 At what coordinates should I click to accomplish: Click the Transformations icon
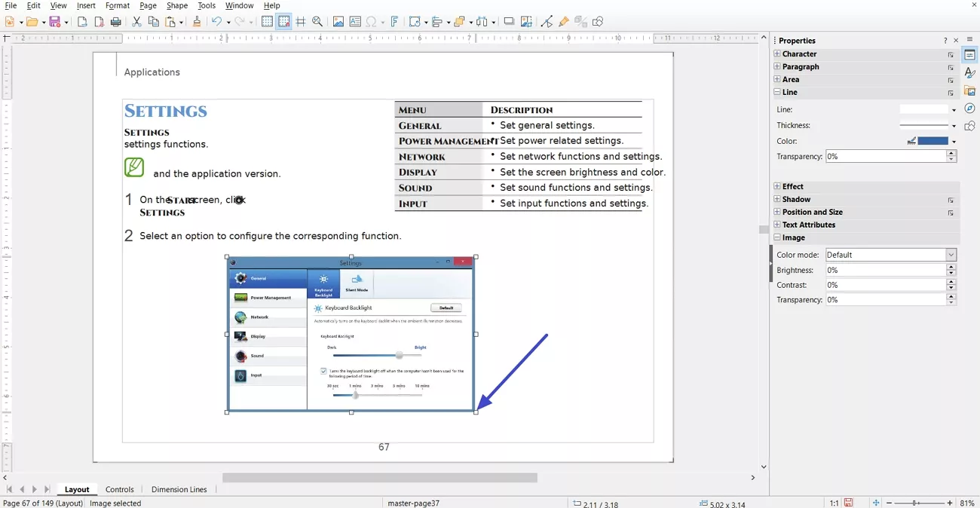(415, 22)
